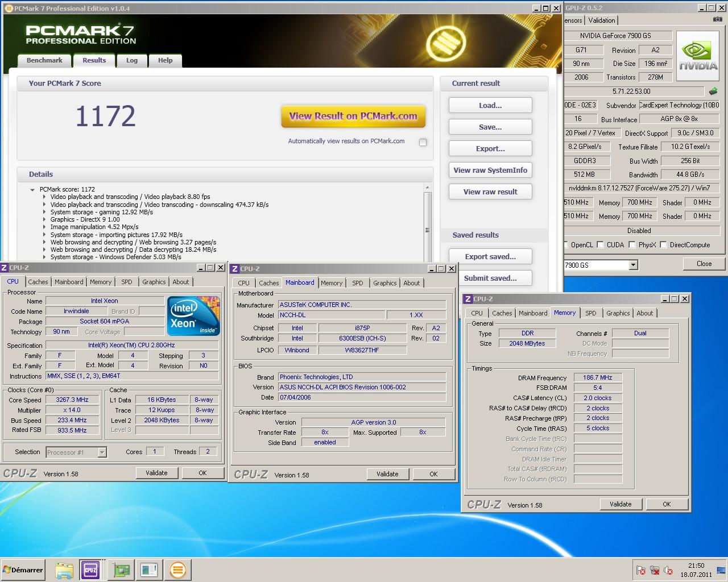Screen dimensions: 728x582
Task: Click the PCMark 7 title bar icon
Action: coord(8,9)
